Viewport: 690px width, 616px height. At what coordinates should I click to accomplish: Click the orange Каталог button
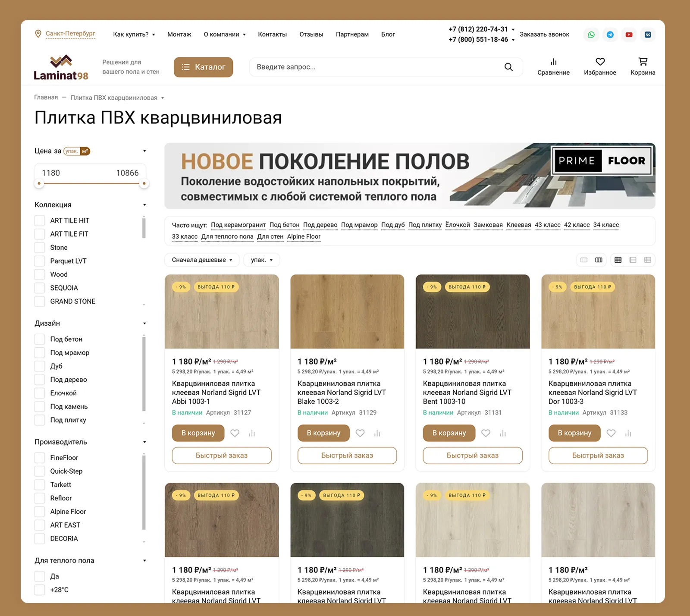203,67
